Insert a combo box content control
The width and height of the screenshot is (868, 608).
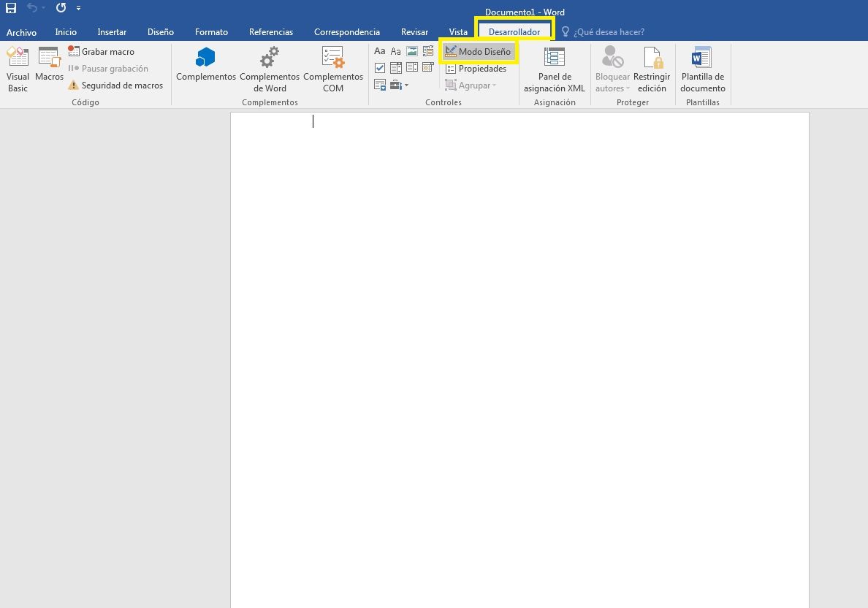pyautogui.click(x=395, y=69)
